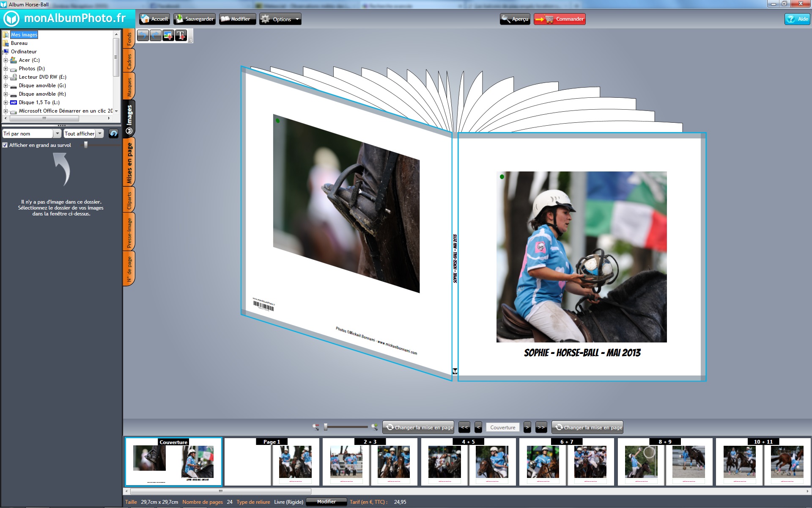Image resolution: width=812 pixels, height=508 pixels.
Task: Go to next page with > button
Action: click(527, 427)
